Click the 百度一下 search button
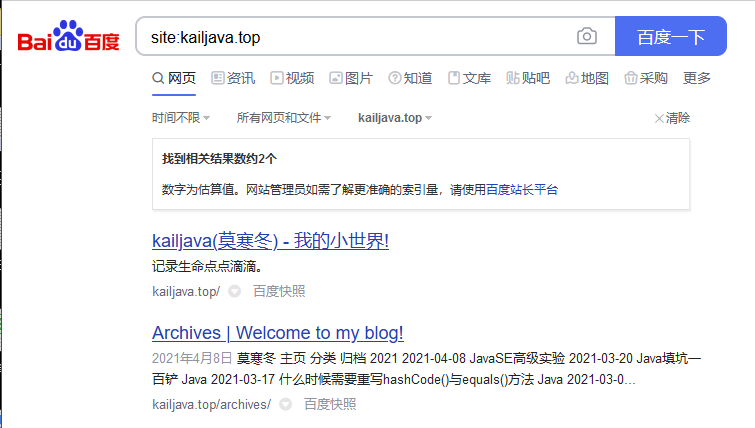This screenshot has width=755, height=428. (671, 36)
